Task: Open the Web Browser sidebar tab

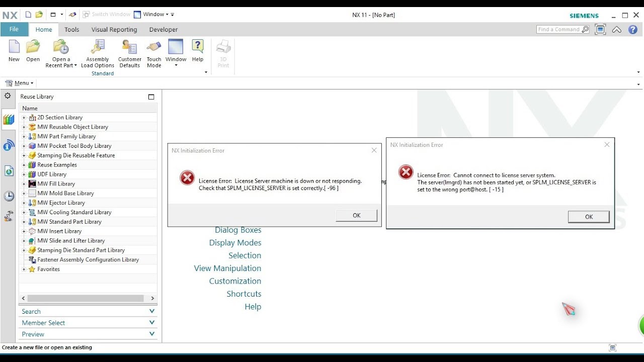Action: 9,171
